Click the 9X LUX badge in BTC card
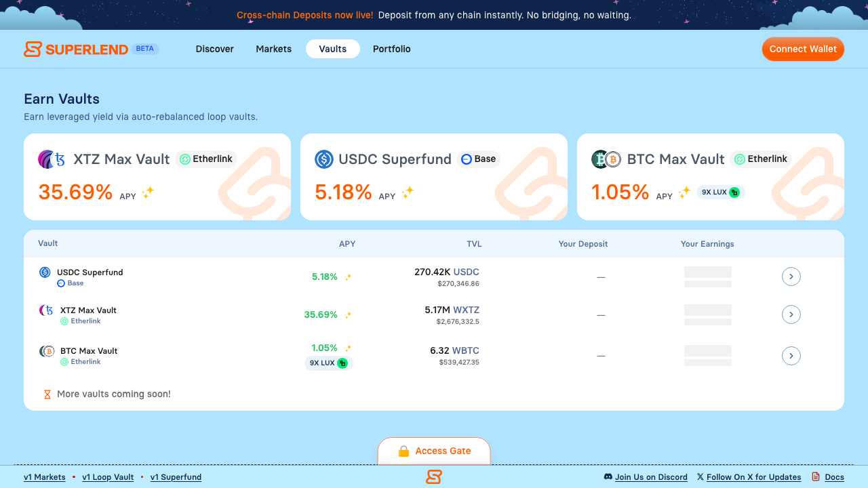 coord(720,192)
